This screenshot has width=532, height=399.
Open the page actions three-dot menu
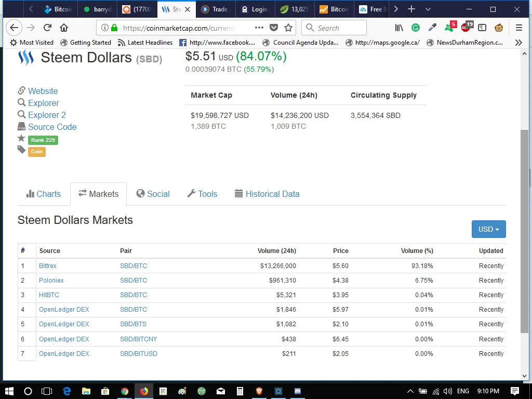[259, 28]
